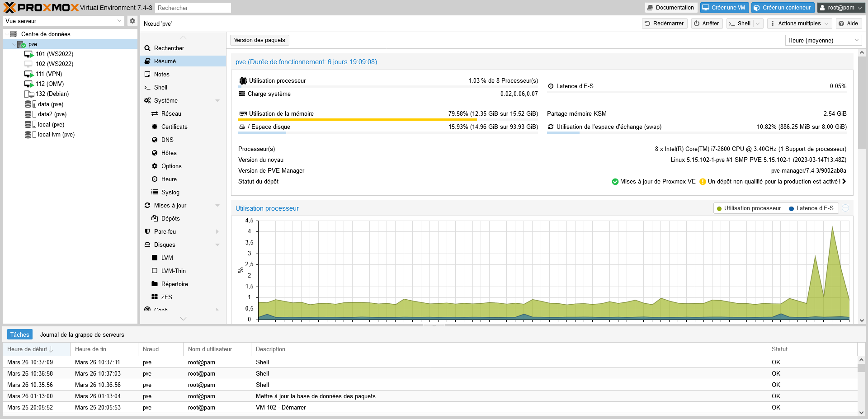
Task: Open the Dépôts repositories page
Action: [170, 219]
